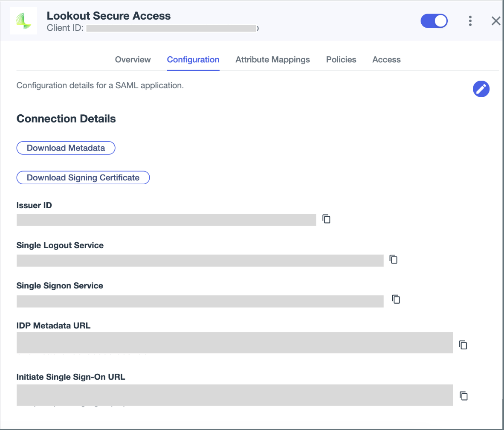Copy the Initiate Single Sign-On URL
This screenshot has height=430, width=504.
[x=463, y=395]
